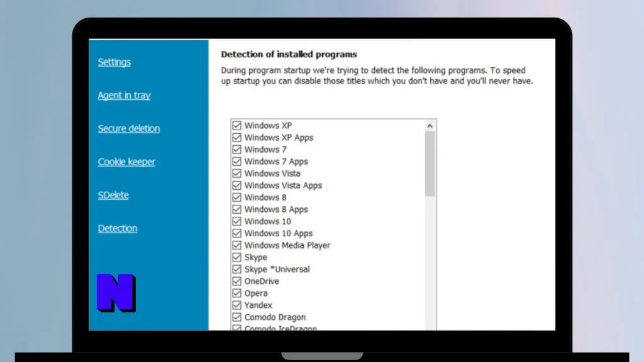Toggle the Windows XP Apps checkbox
This screenshot has width=644, height=362.
coord(236,138)
